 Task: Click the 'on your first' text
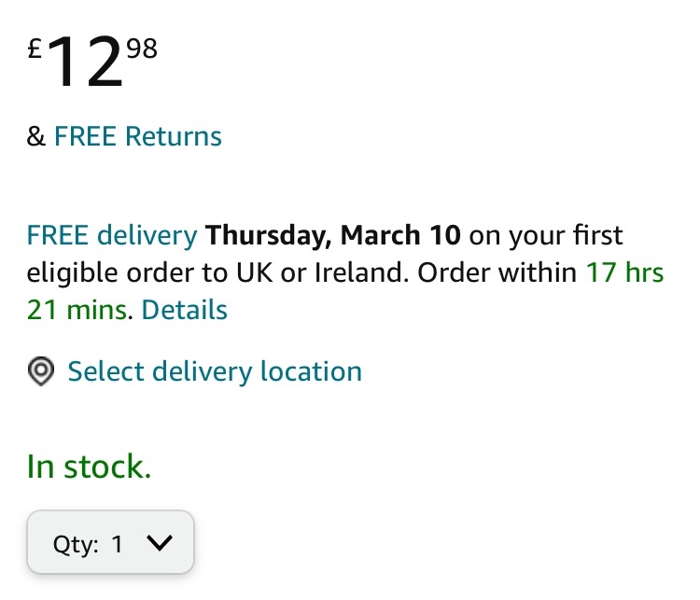point(545,234)
